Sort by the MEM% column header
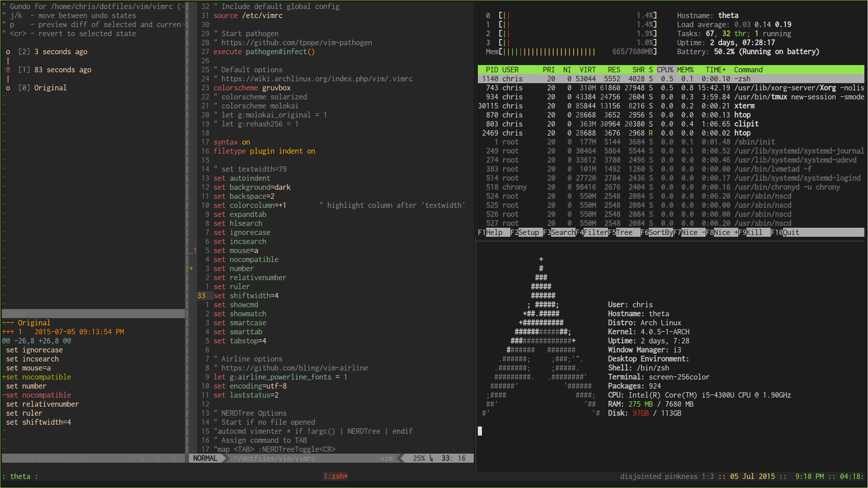This screenshot has width=868, height=488. point(685,70)
